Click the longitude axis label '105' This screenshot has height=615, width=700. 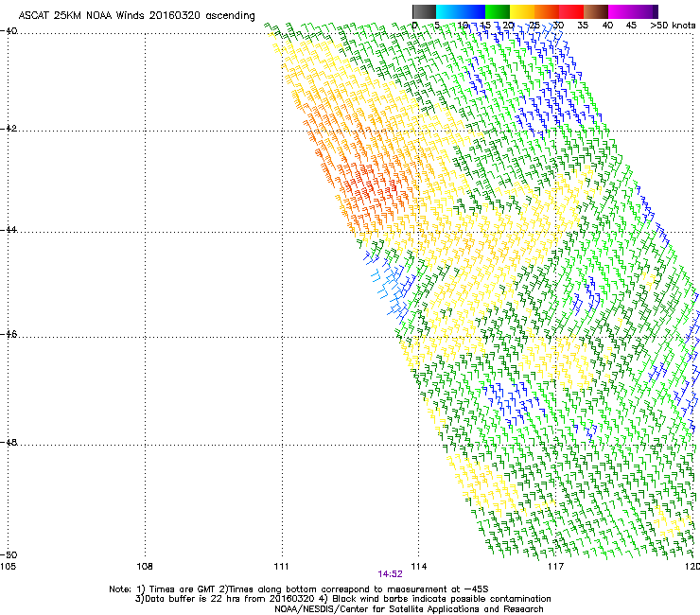pyautogui.click(x=8, y=567)
